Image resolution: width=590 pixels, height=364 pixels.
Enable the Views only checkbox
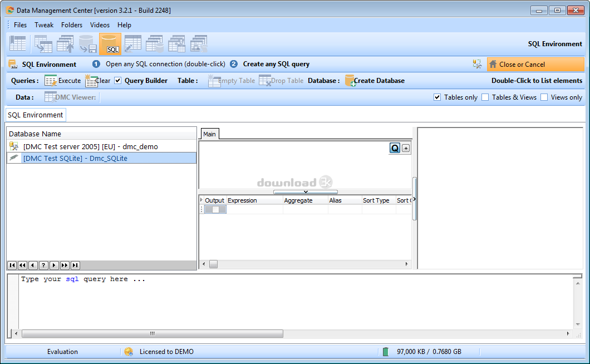coord(544,97)
